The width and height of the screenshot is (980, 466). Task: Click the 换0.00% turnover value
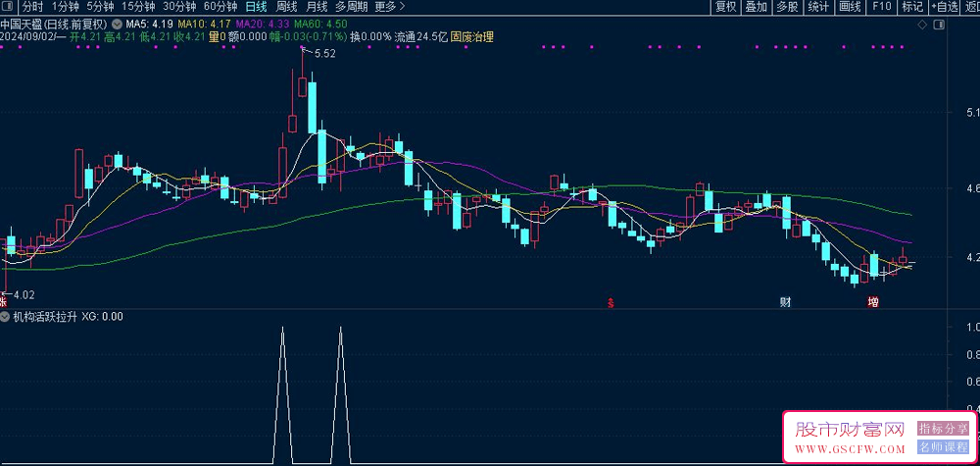370,37
